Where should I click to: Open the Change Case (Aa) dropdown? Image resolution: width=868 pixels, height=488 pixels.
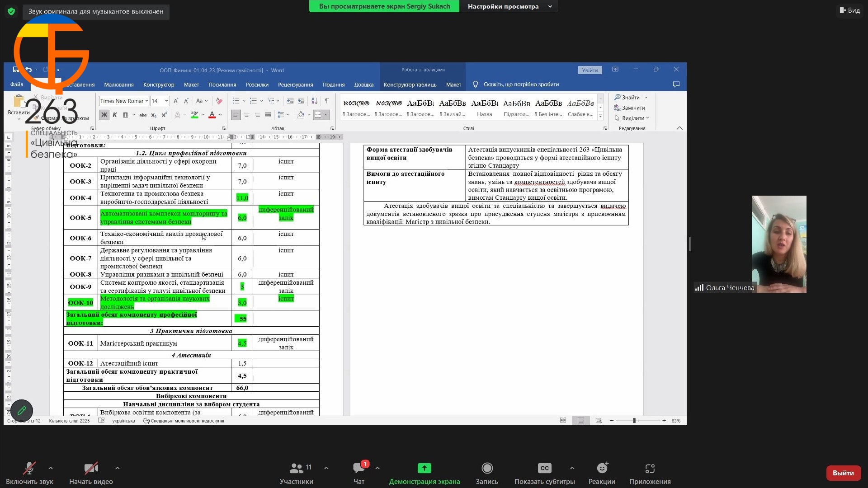(x=202, y=101)
